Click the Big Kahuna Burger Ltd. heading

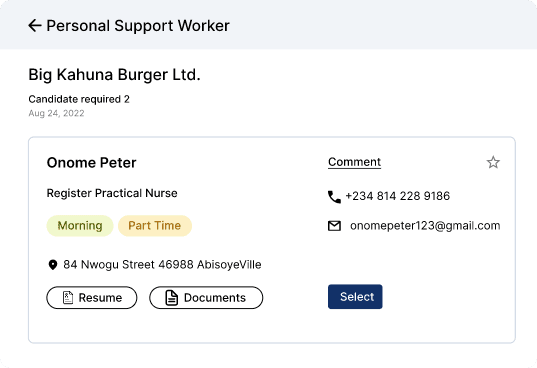[x=114, y=75]
